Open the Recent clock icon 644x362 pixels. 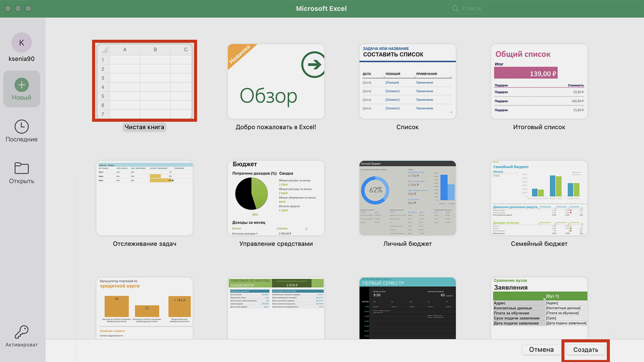(x=21, y=127)
